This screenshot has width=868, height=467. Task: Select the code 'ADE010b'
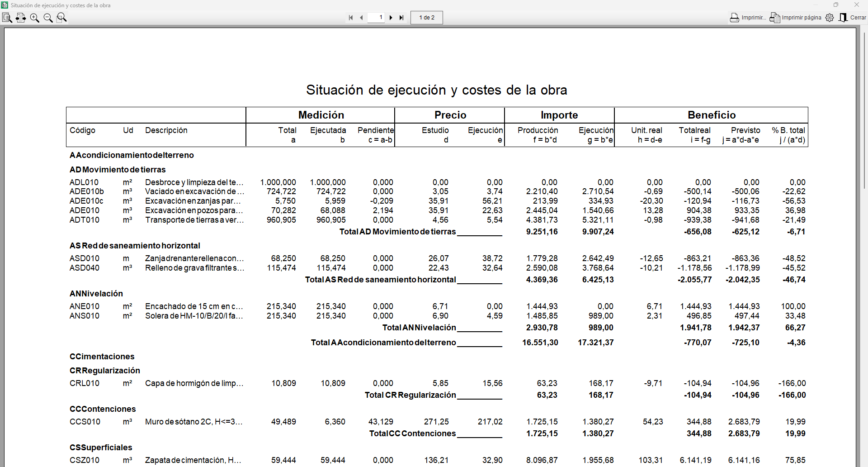[x=86, y=191]
